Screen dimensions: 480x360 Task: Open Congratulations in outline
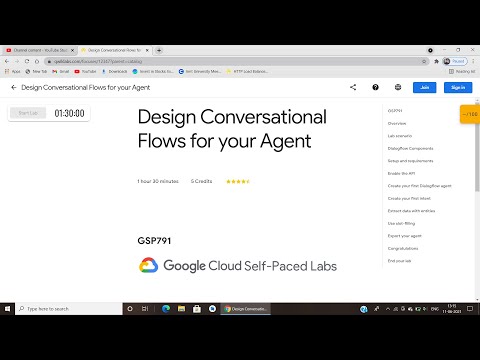coord(403,248)
